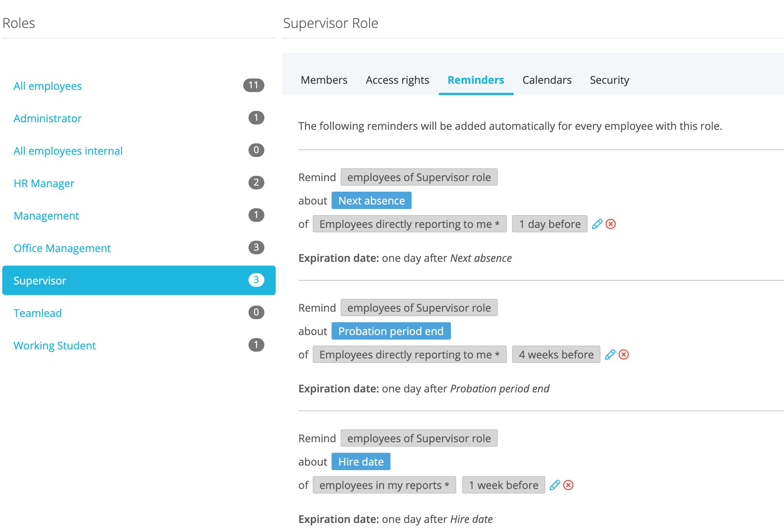Click the 4 weeks before field
This screenshot has height=532, width=784.
pos(556,355)
